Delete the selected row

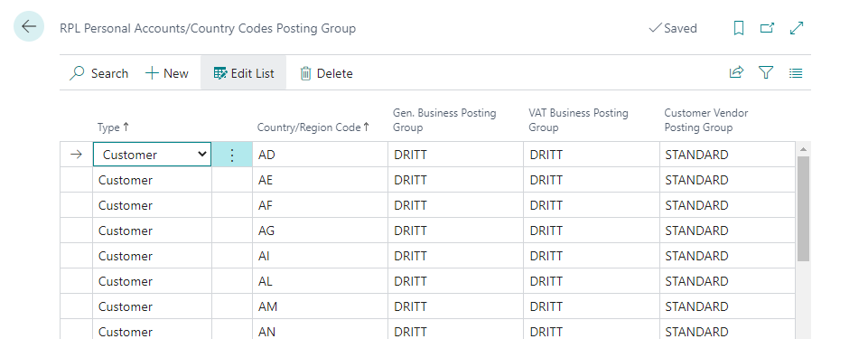(326, 73)
